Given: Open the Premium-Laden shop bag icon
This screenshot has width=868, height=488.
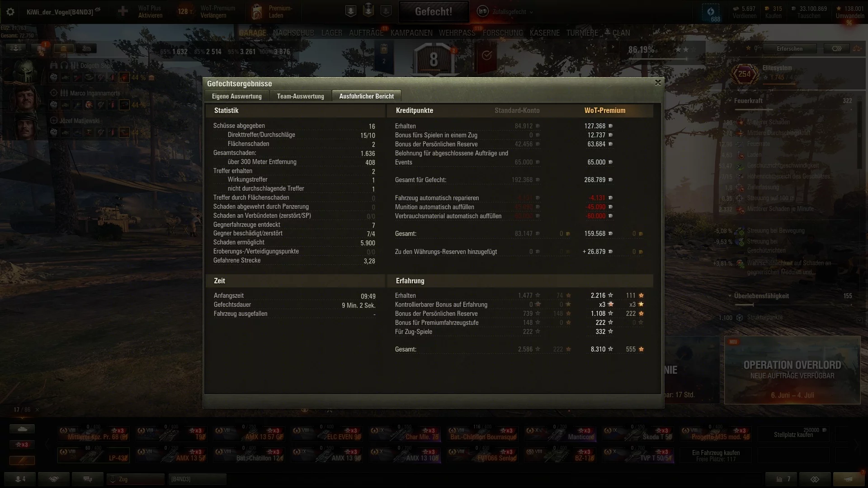Looking at the screenshot, I should point(257,12).
